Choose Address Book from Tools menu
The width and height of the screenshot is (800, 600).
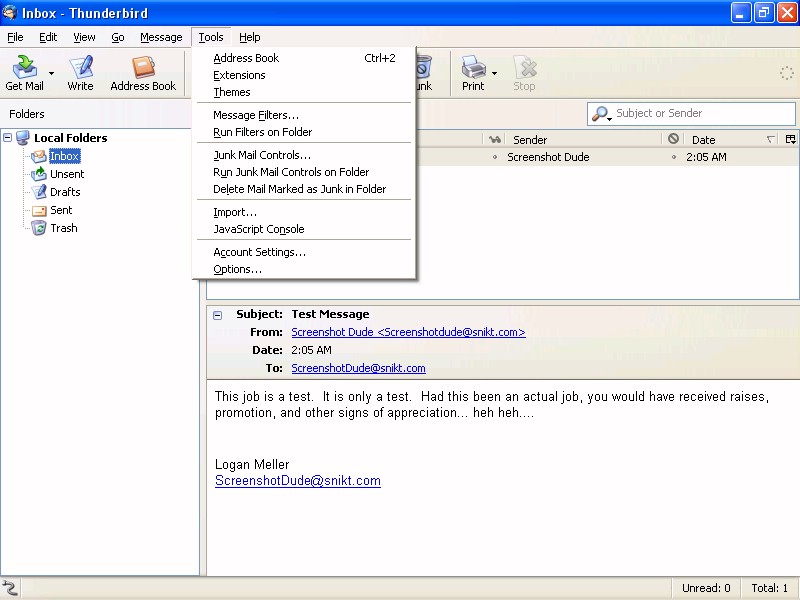pyautogui.click(x=304, y=58)
